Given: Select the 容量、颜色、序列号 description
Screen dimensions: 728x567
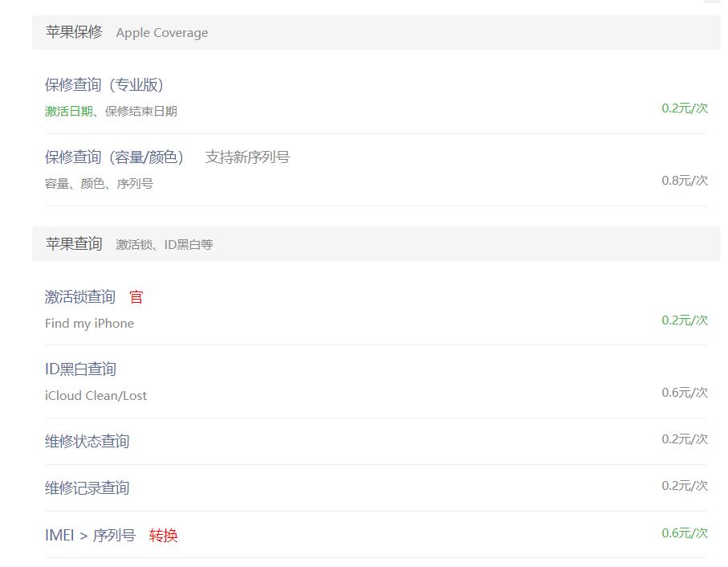Looking at the screenshot, I should click(99, 184).
